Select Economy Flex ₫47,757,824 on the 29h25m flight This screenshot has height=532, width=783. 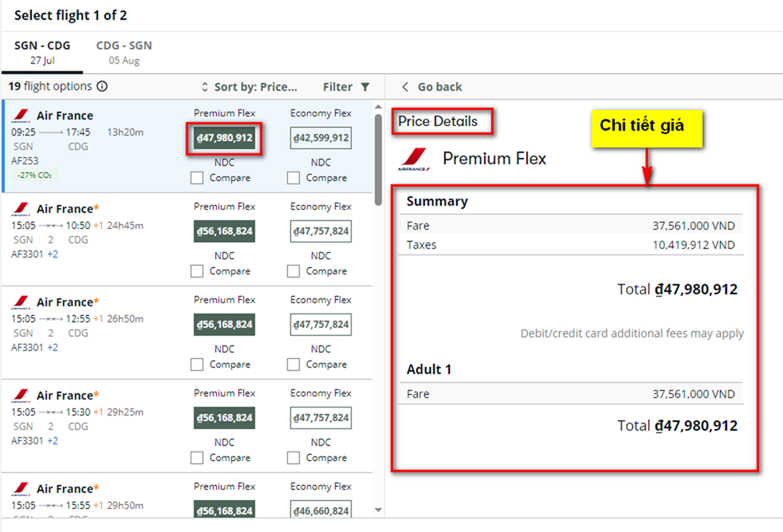[x=321, y=418]
